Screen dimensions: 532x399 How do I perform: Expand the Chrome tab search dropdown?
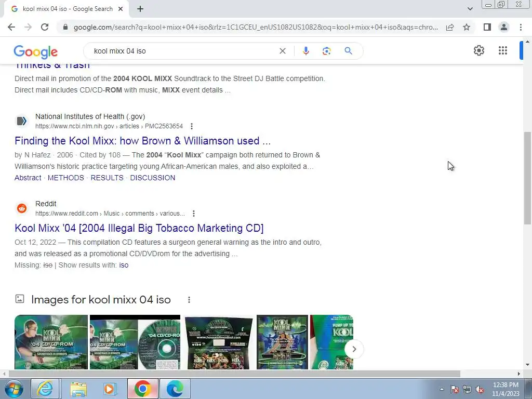point(470,9)
